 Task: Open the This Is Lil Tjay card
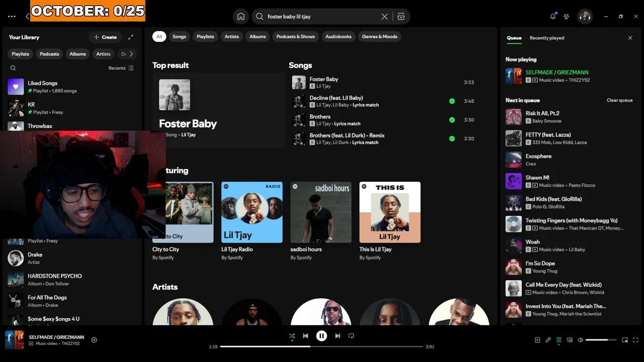390,221
